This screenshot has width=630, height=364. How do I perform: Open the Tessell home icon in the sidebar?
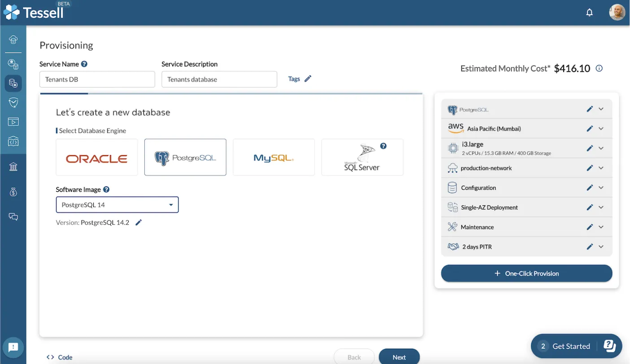point(13,39)
